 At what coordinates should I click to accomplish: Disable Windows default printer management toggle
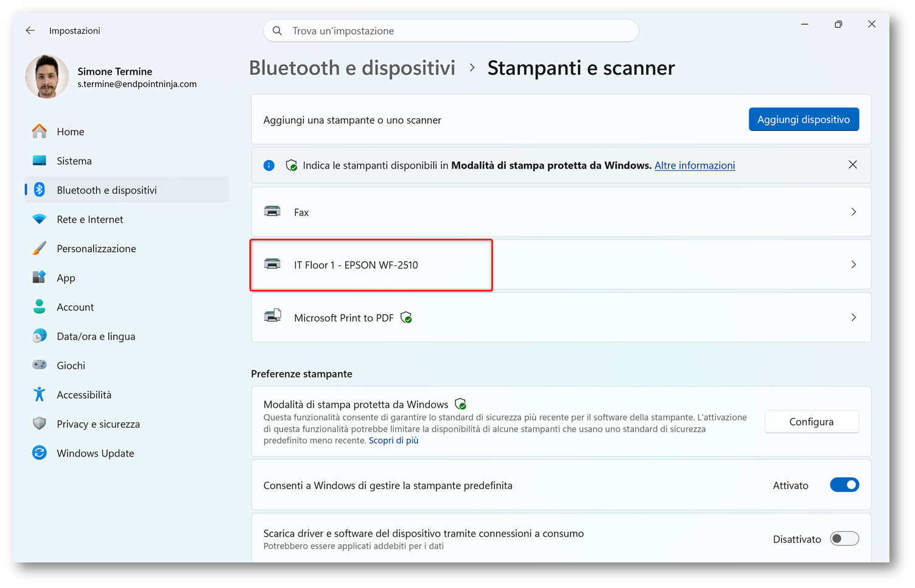(844, 485)
